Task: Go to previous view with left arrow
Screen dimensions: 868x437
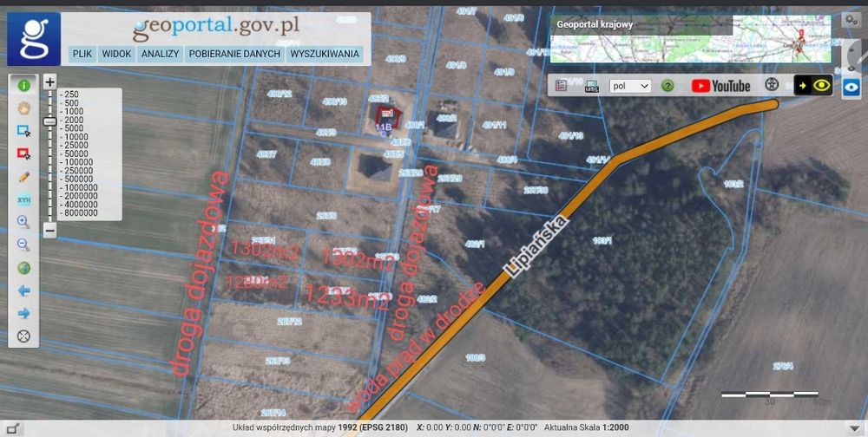Action: click(23, 291)
